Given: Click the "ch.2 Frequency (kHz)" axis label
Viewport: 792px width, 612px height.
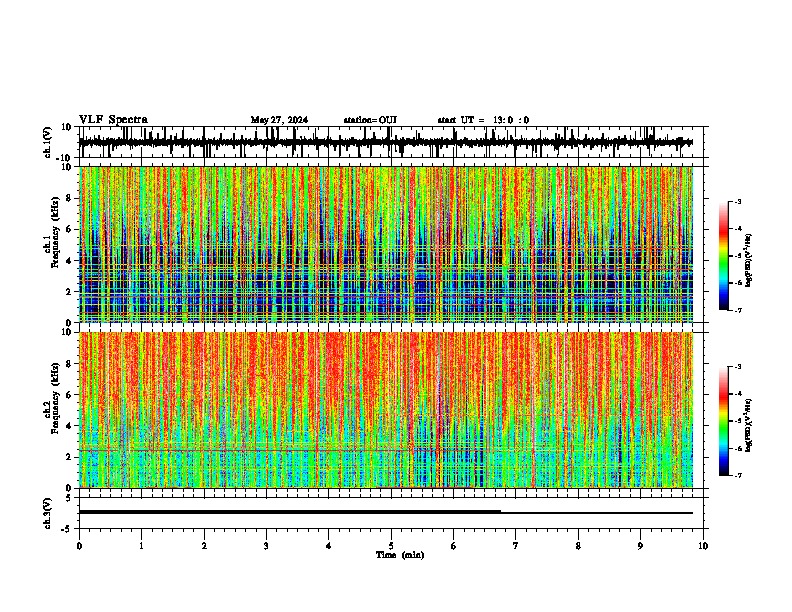Looking at the screenshot, I should pyautogui.click(x=52, y=398).
